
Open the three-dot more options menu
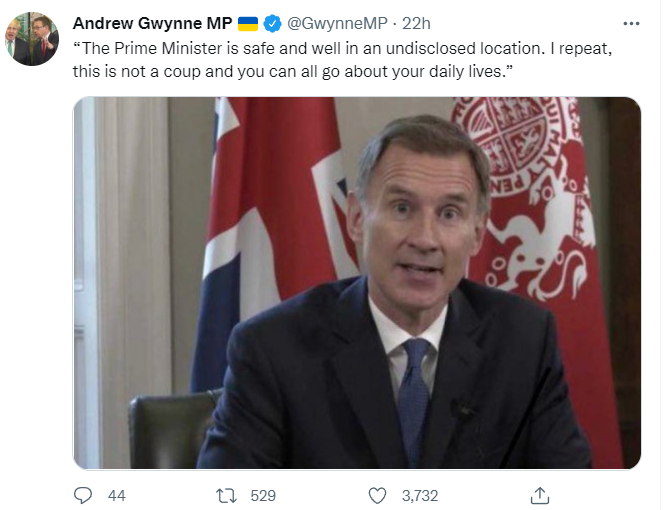click(631, 23)
